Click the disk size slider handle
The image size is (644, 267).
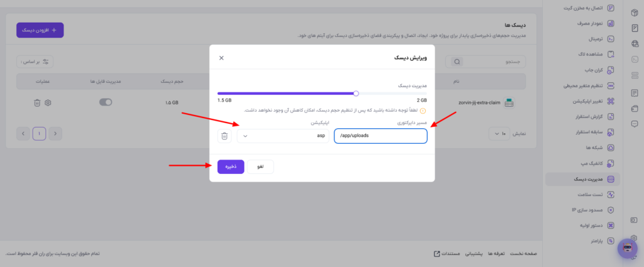click(356, 94)
